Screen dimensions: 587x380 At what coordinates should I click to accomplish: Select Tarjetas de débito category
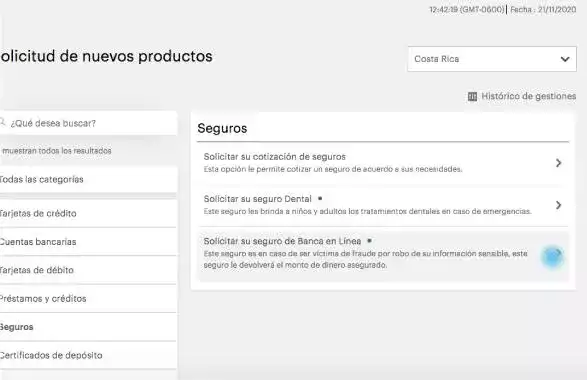[88, 270]
